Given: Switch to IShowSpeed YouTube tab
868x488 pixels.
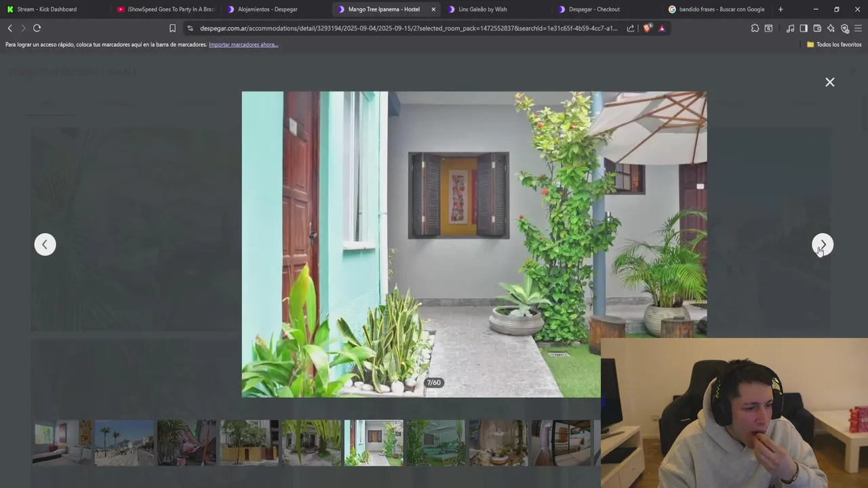Looking at the screenshot, I should 166,9.
